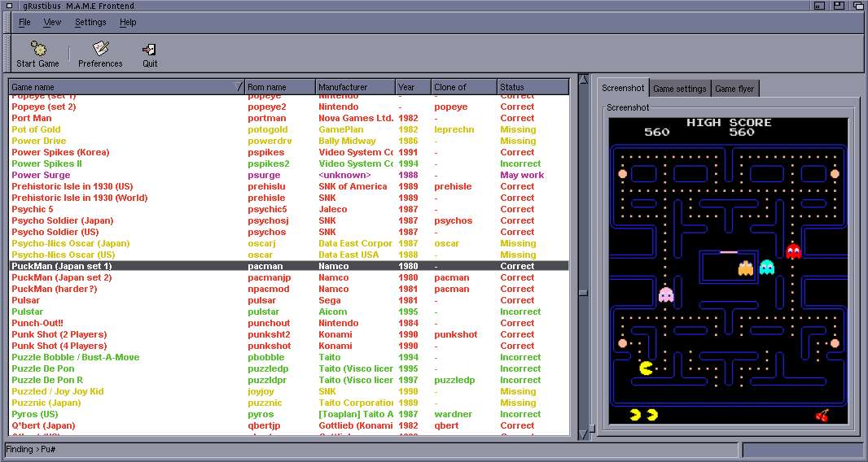This screenshot has height=462, width=868.
Task: Click the scroll-down arrow of the game list
Action: (582, 434)
